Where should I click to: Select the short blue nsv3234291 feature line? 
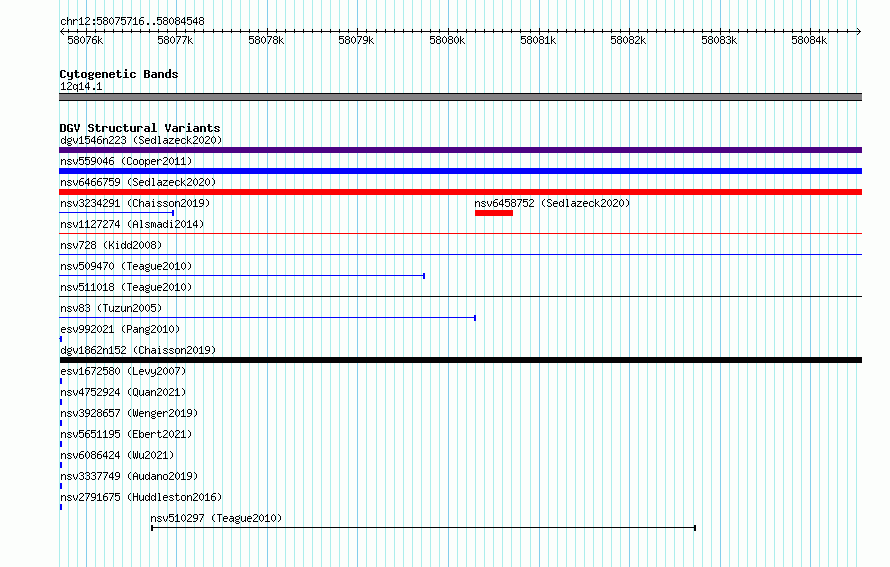(116, 213)
